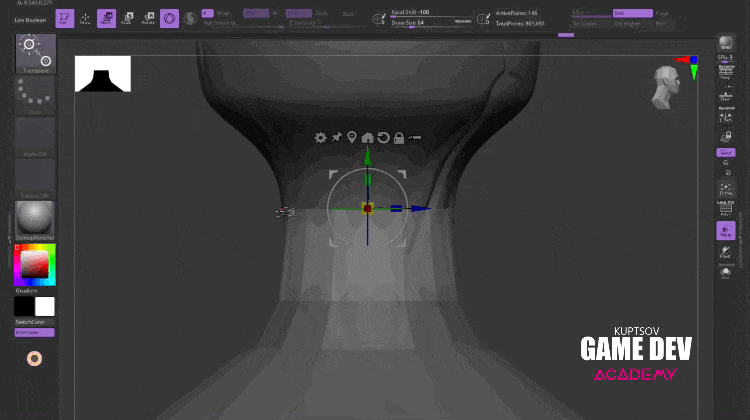Click the Rstr button
The width and height of the screenshot is (750, 420).
[x=662, y=24]
